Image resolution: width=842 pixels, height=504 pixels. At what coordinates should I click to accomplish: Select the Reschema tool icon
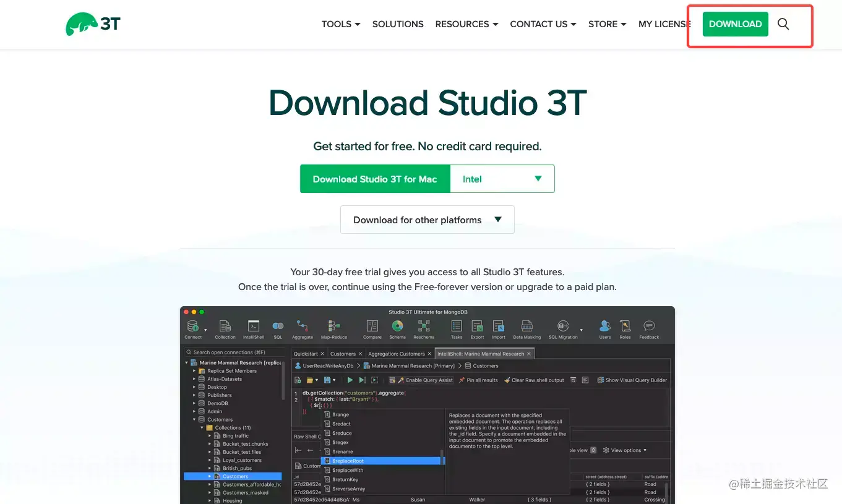click(x=424, y=329)
